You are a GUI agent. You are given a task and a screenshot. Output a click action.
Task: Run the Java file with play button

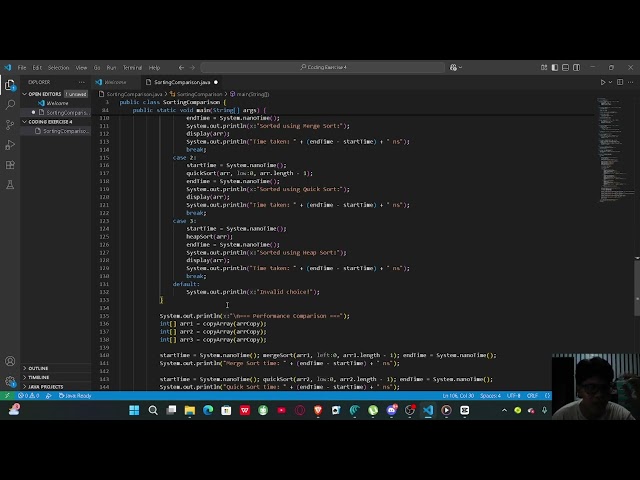click(603, 82)
